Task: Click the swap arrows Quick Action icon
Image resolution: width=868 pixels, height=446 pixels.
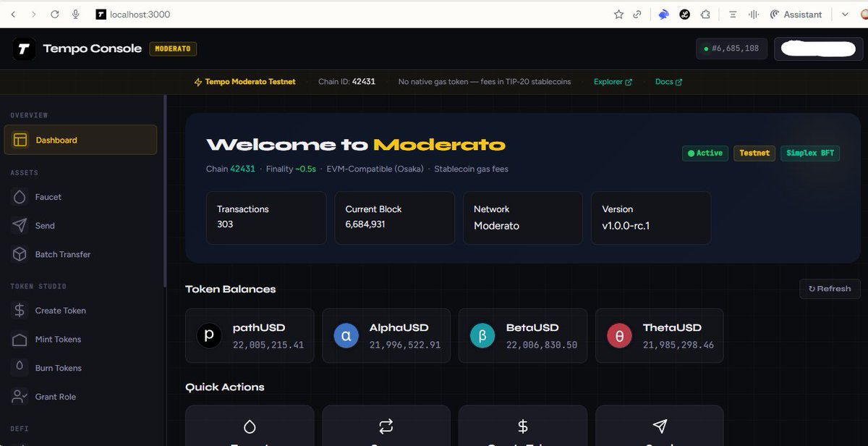Action: [x=386, y=426]
